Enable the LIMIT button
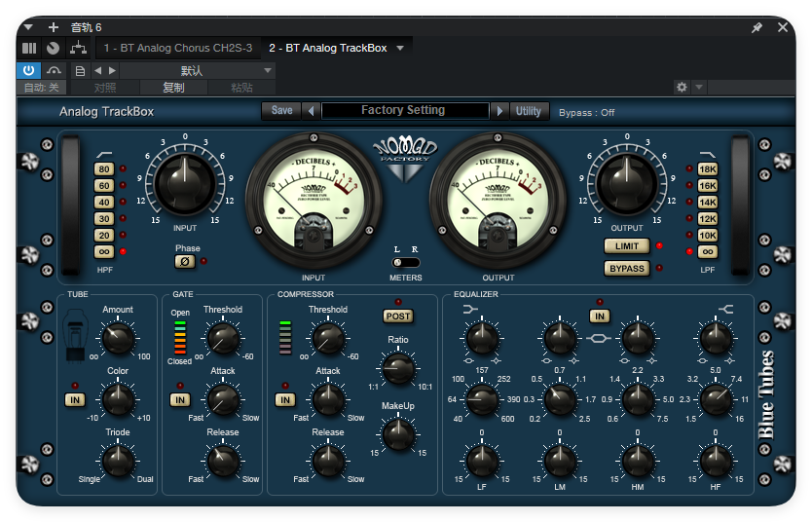812x522 pixels. (627, 246)
